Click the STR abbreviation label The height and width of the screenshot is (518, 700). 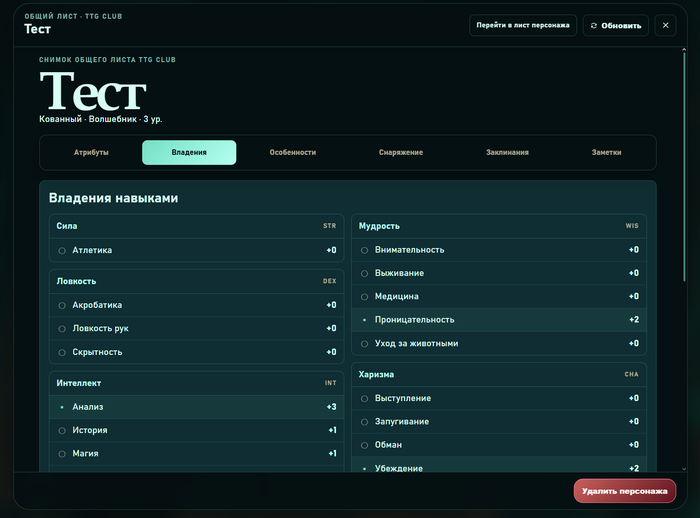(329, 226)
